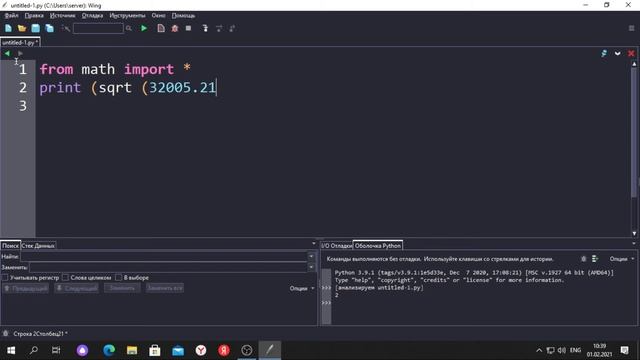
Task: Save the current file using the disk icon
Action: pos(36,28)
